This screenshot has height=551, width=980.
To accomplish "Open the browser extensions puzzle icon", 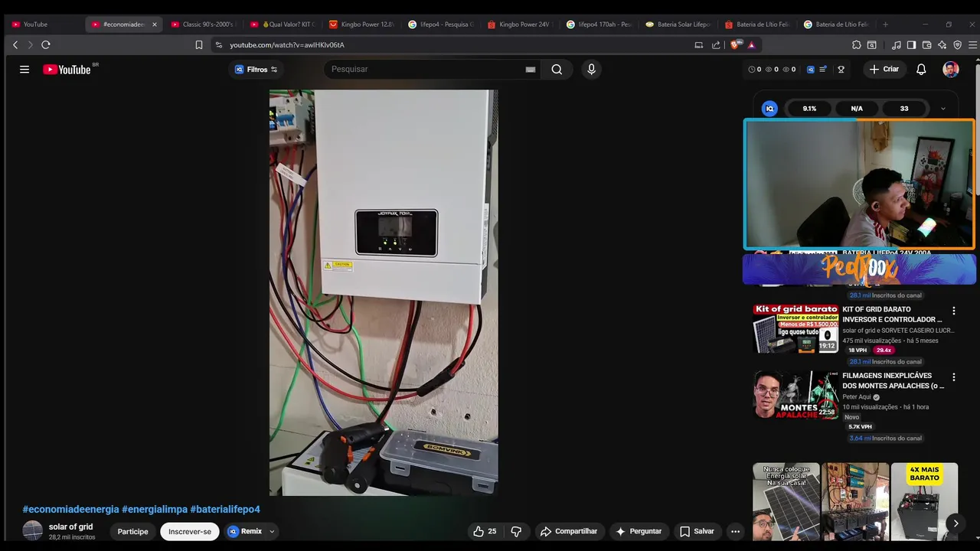I will click(x=857, y=45).
